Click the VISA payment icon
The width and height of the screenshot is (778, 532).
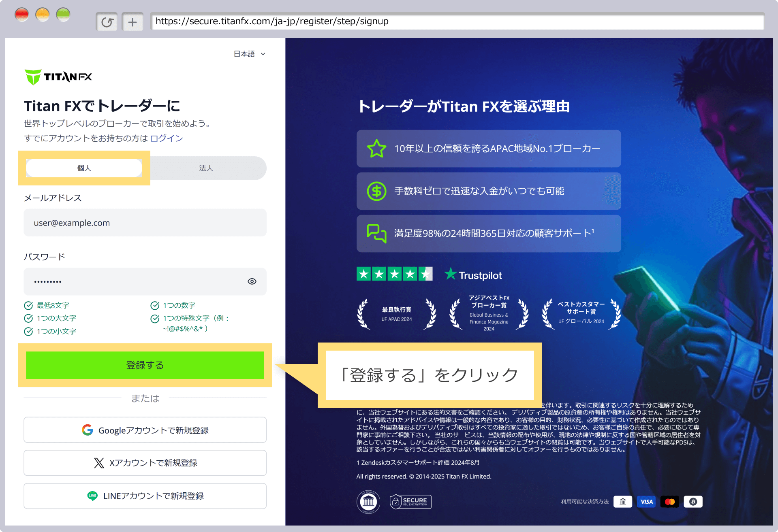(646, 502)
